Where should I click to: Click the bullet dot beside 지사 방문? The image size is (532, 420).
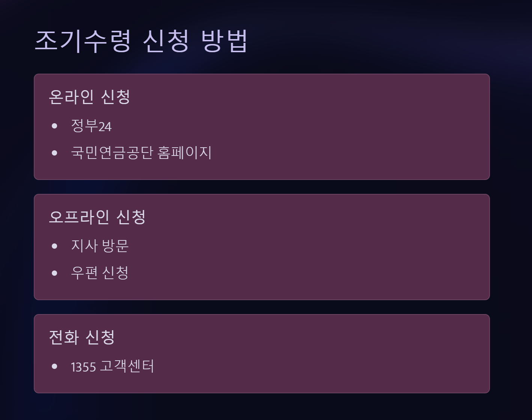[x=54, y=246]
